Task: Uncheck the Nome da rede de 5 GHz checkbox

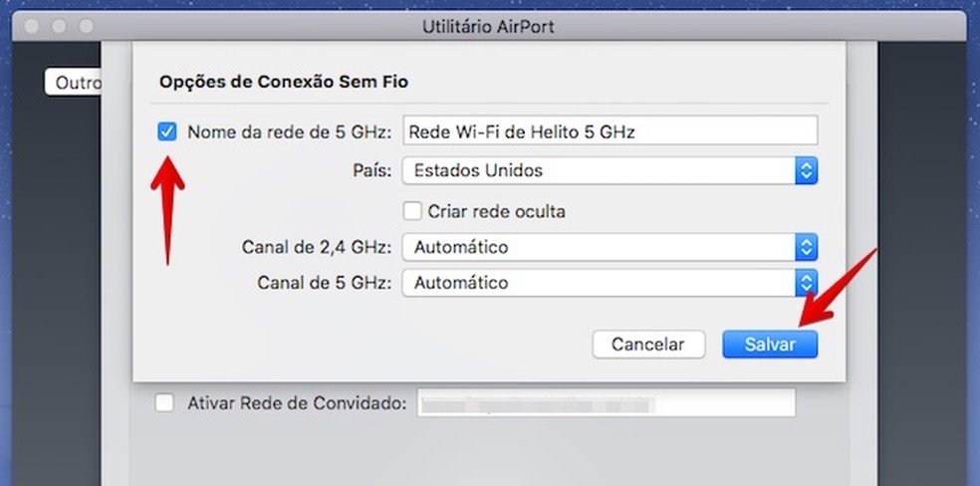Action: pos(167,131)
